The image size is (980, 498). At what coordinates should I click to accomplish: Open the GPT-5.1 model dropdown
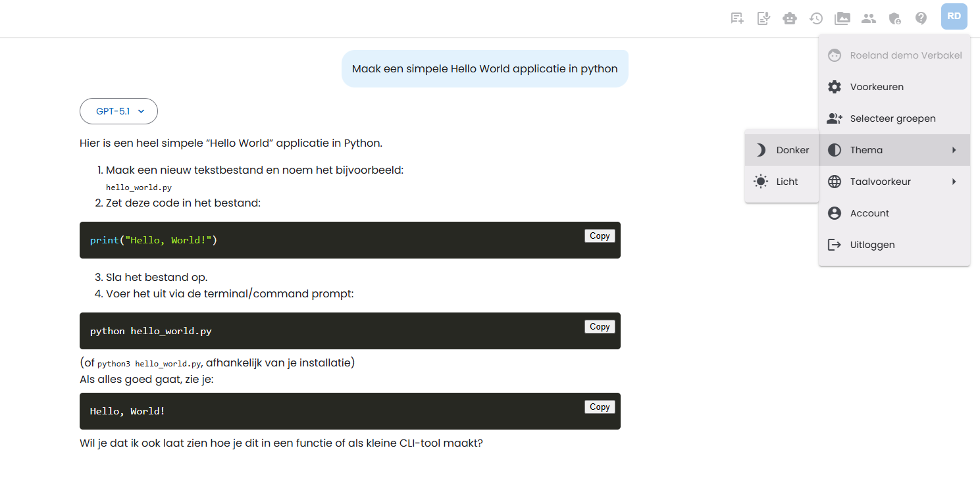pyautogui.click(x=118, y=111)
